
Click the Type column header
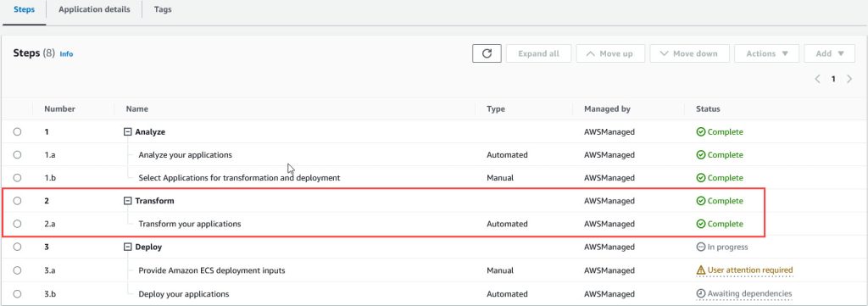(x=495, y=109)
